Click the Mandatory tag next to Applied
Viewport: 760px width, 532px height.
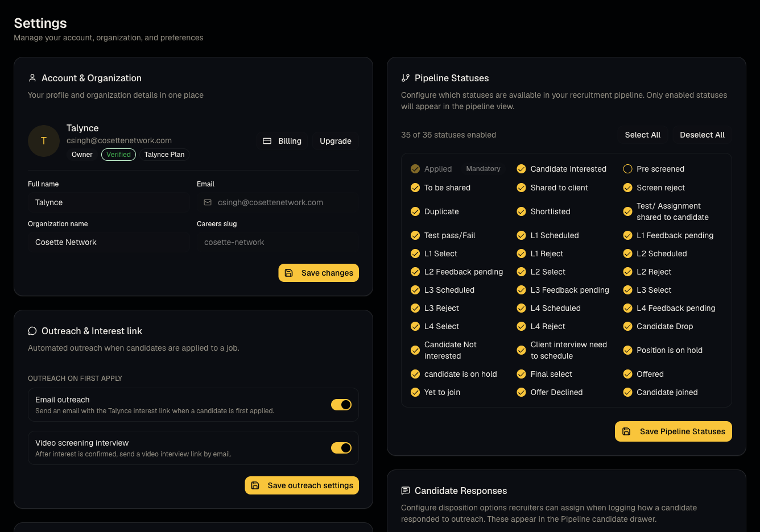click(484, 169)
